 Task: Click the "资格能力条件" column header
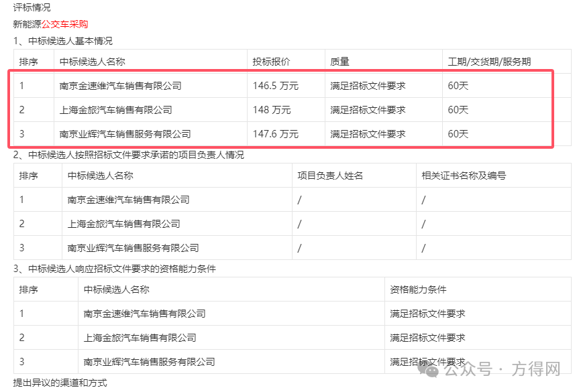click(x=418, y=289)
